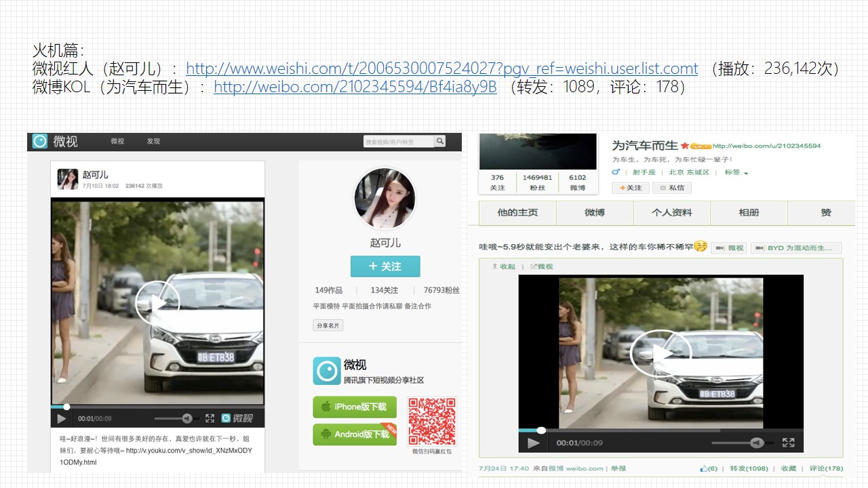Click 赵可儿's large round profile picture
Viewport: 868px width, 488px height.
pos(384,199)
